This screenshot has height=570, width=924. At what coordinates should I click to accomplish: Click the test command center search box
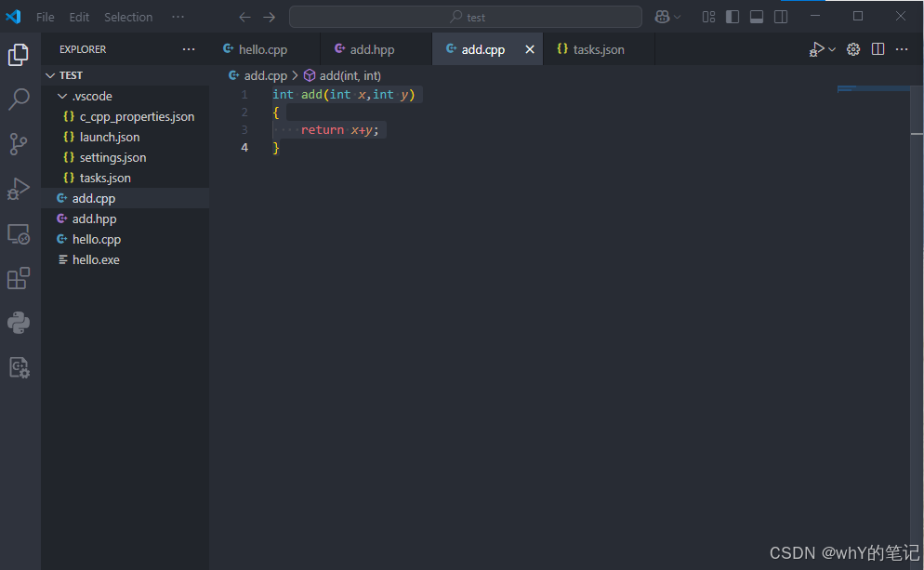(466, 17)
